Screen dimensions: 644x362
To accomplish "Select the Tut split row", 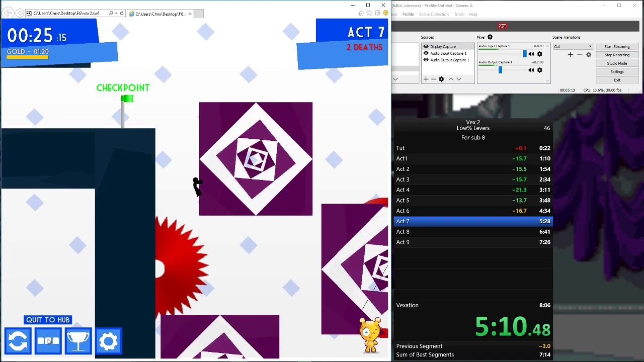I will (x=473, y=148).
